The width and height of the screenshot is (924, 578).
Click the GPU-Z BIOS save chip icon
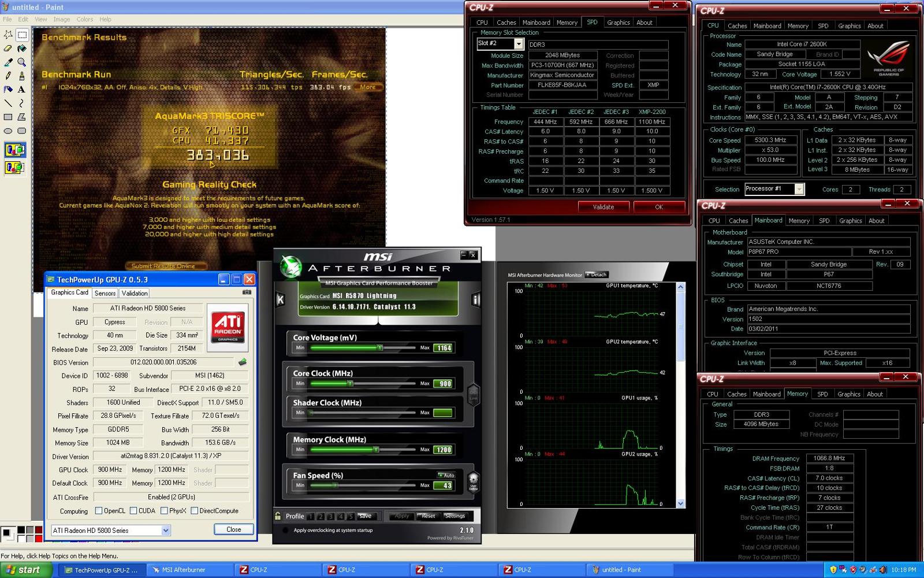(x=243, y=362)
